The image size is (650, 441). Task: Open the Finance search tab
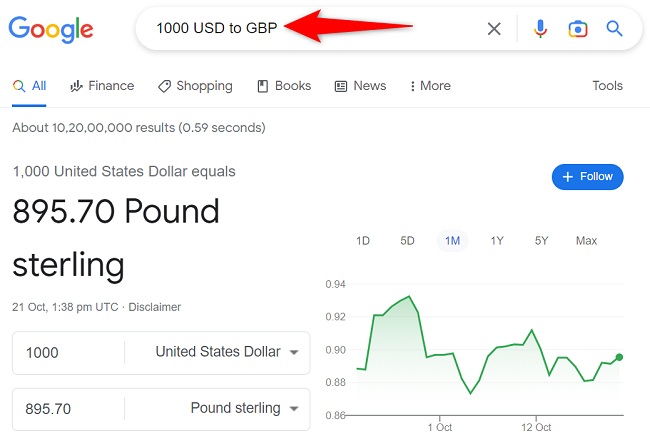pos(102,86)
